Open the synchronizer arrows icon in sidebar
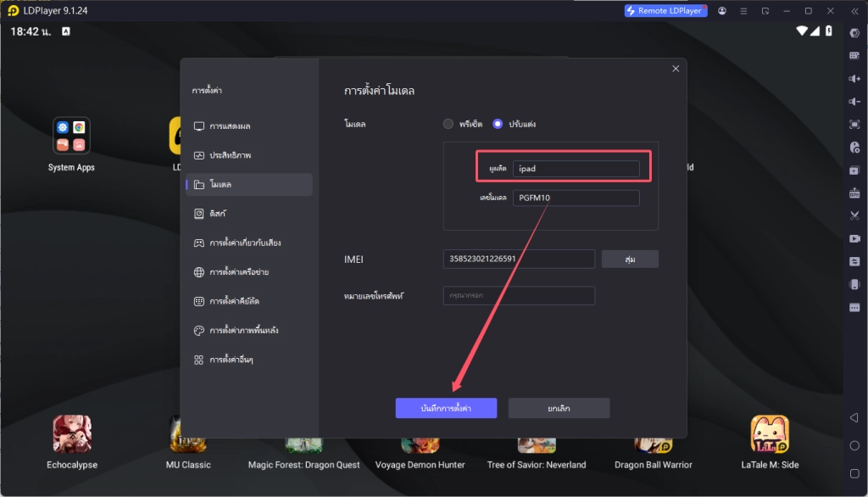This screenshot has height=497, width=868. tap(854, 261)
